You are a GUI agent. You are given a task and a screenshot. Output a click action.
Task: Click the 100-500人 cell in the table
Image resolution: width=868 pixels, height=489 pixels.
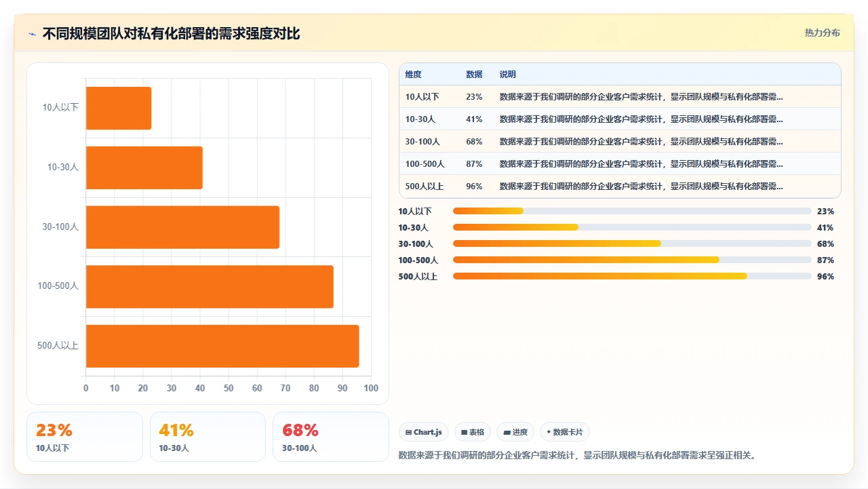click(x=425, y=164)
